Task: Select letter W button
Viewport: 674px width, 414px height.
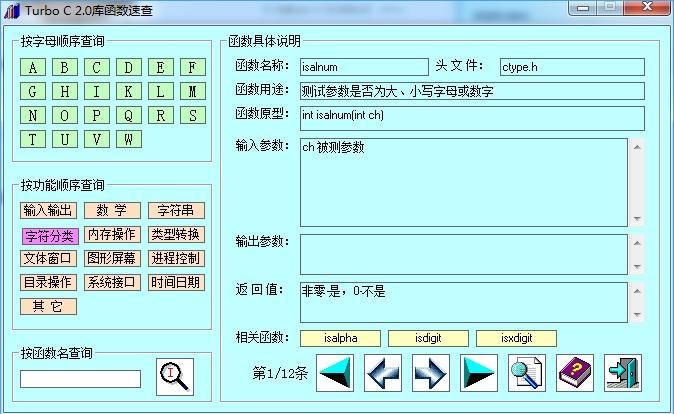Action: coord(129,139)
